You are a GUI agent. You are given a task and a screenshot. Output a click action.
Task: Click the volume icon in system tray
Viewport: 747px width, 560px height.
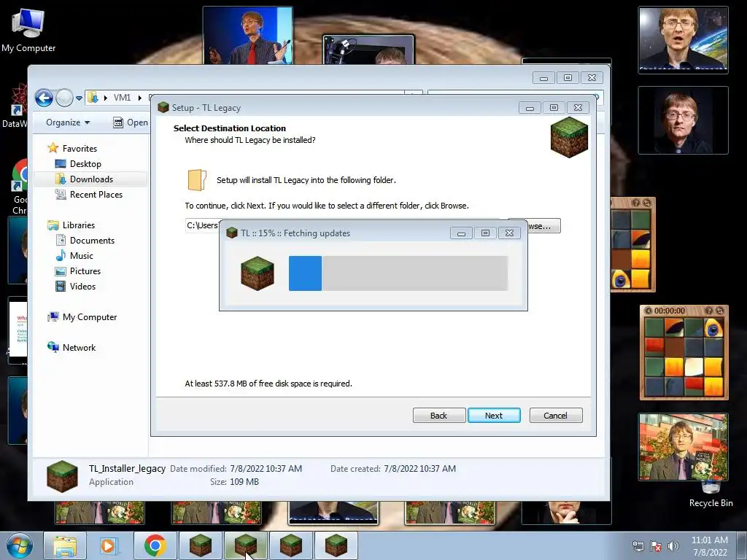pos(673,546)
